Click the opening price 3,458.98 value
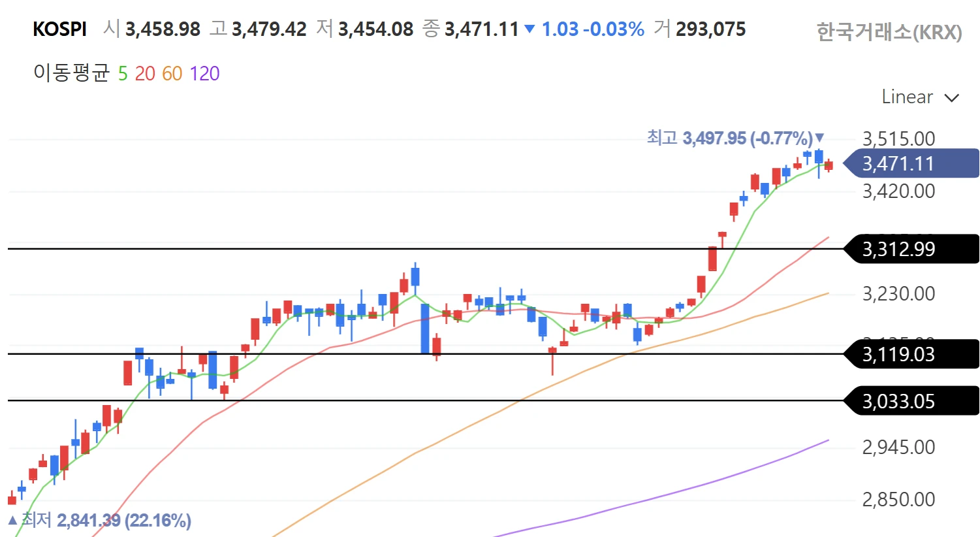Viewport: 980px width, 537px height. [163, 29]
